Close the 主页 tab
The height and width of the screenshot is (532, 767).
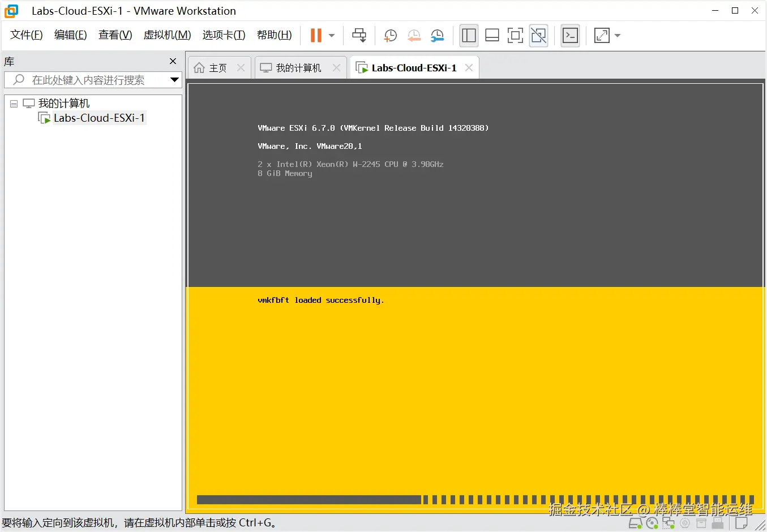click(241, 68)
